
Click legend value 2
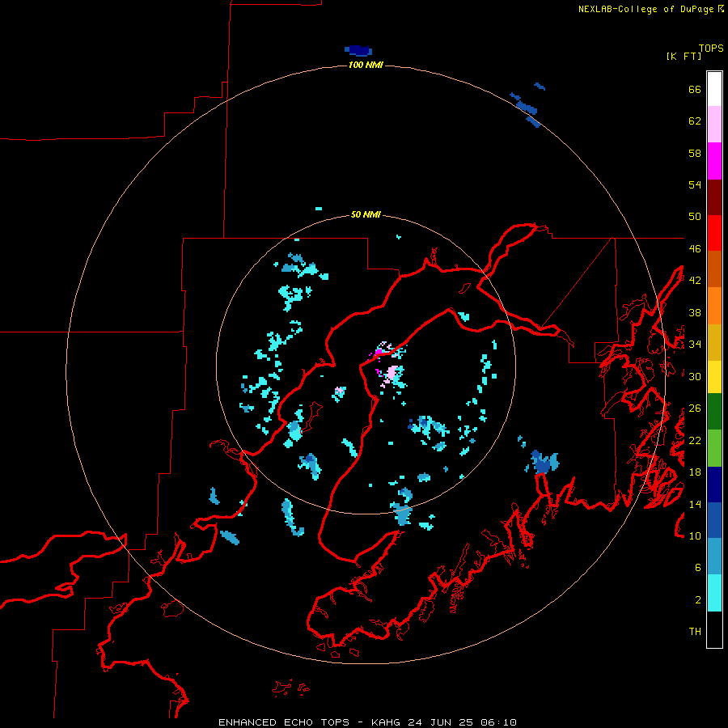click(x=698, y=599)
